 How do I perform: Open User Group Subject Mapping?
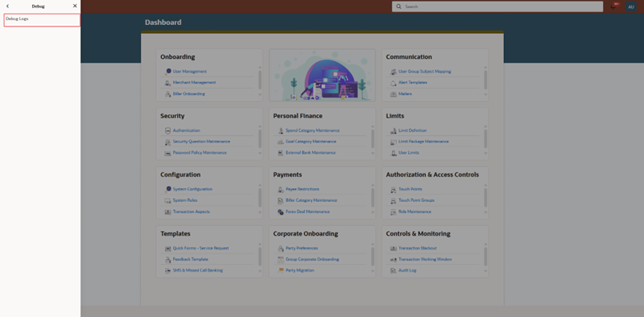click(424, 72)
